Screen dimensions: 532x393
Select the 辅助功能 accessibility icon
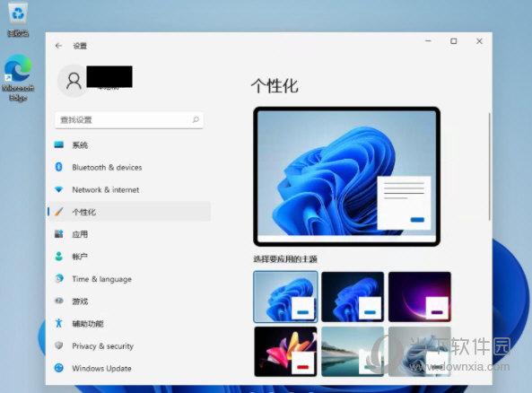(x=58, y=323)
